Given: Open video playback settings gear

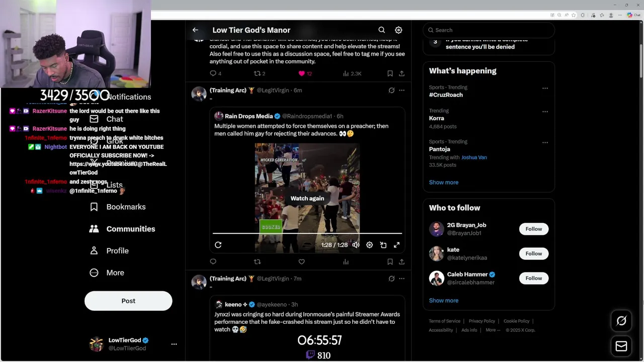Looking at the screenshot, I should (x=369, y=245).
